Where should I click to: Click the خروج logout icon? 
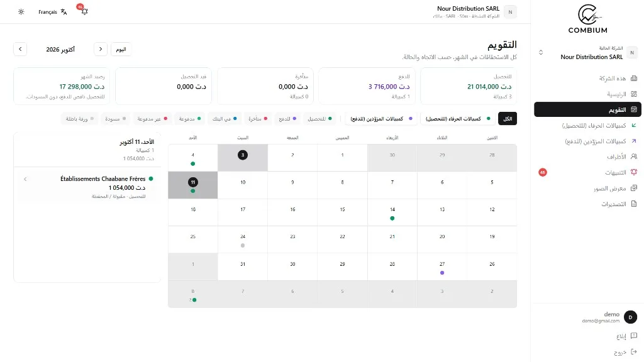click(x=634, y=352)
